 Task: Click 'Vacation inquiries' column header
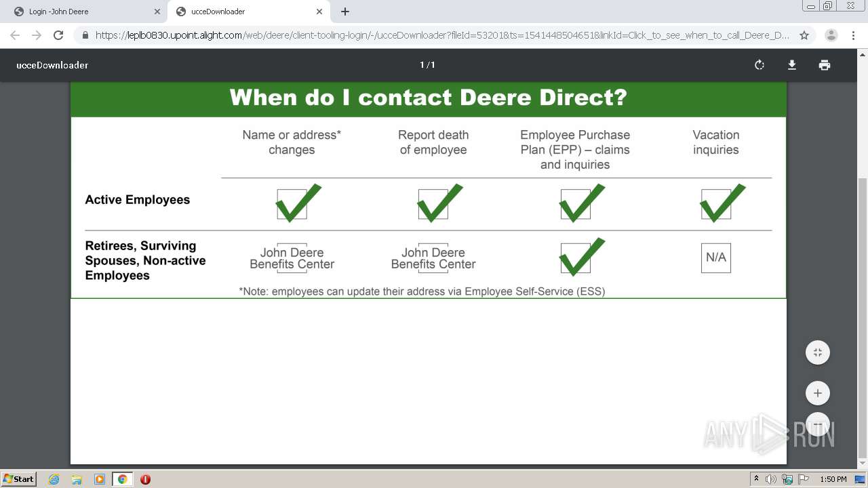716,142
